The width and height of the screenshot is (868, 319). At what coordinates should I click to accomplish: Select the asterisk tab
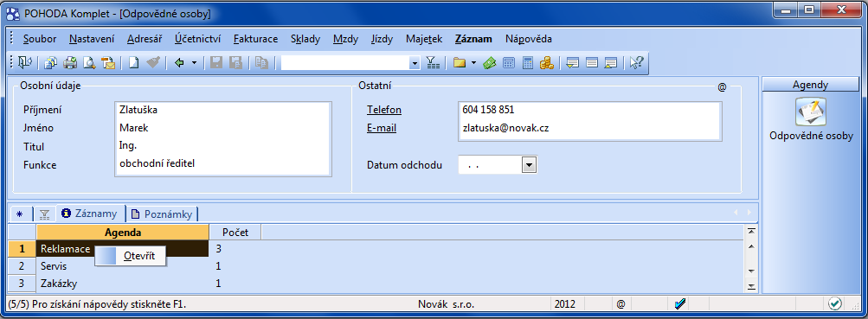(20, 214)
